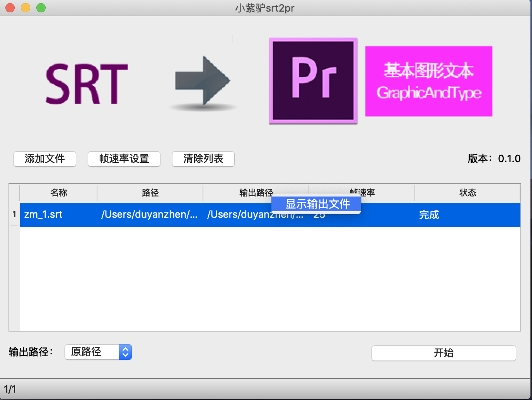Select the 名称 column header
The image size is (532, 400).
pyautogui.click(x=58, y=193)
